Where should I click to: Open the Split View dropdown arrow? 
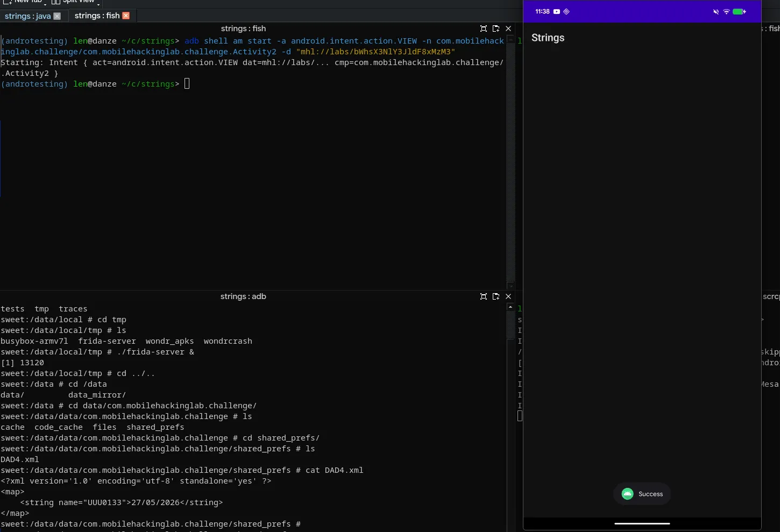pyautogui.click(x=98, y=3)
